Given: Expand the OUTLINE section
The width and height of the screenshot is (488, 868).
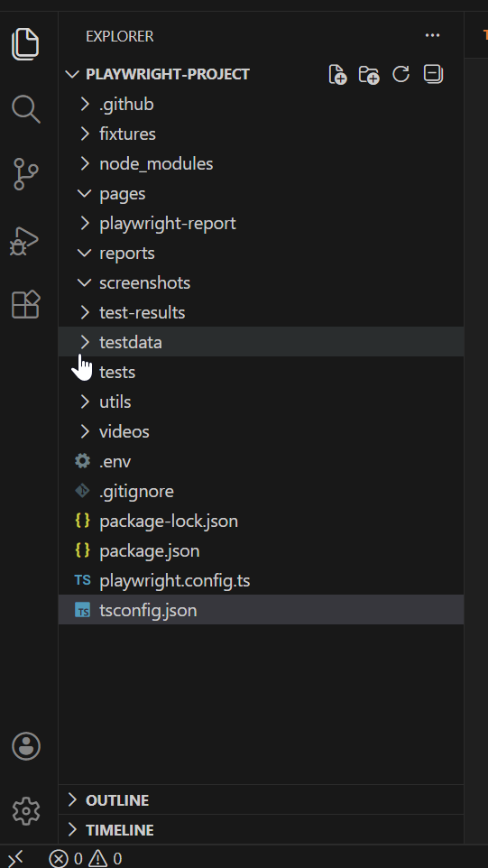Looking at the screenshot, I should click(x=72, y=800).
